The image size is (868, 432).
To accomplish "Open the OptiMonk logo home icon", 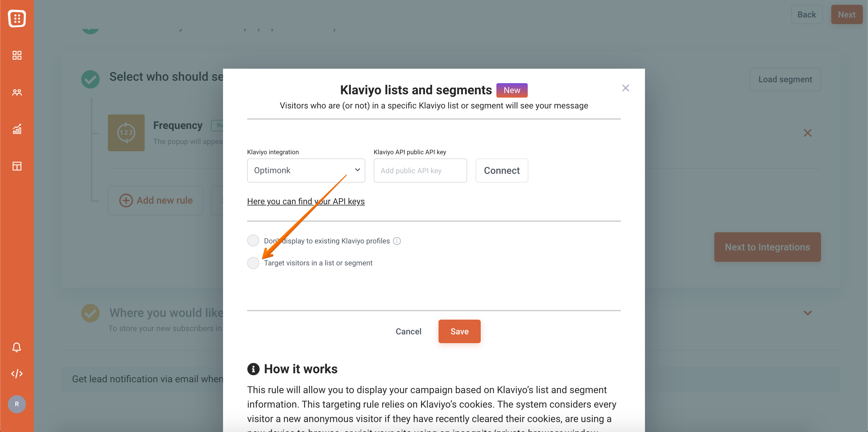I will pos(17,18).
